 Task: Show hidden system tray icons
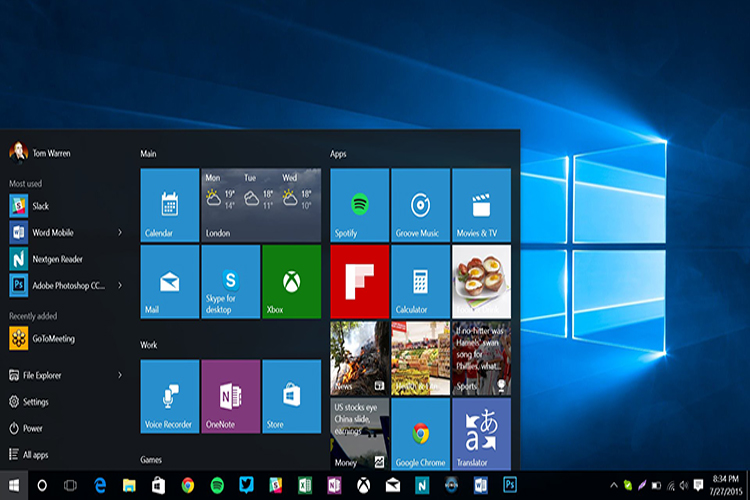click(614, 485)
